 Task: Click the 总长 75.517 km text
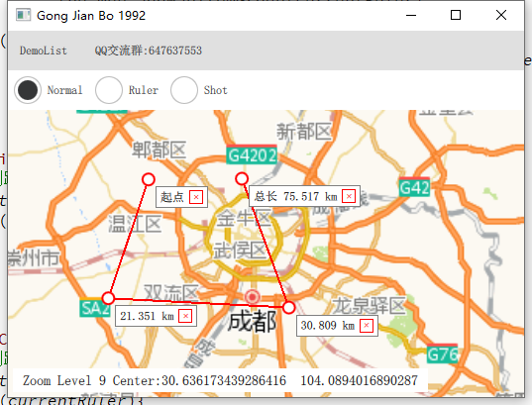tap(296, 196)
